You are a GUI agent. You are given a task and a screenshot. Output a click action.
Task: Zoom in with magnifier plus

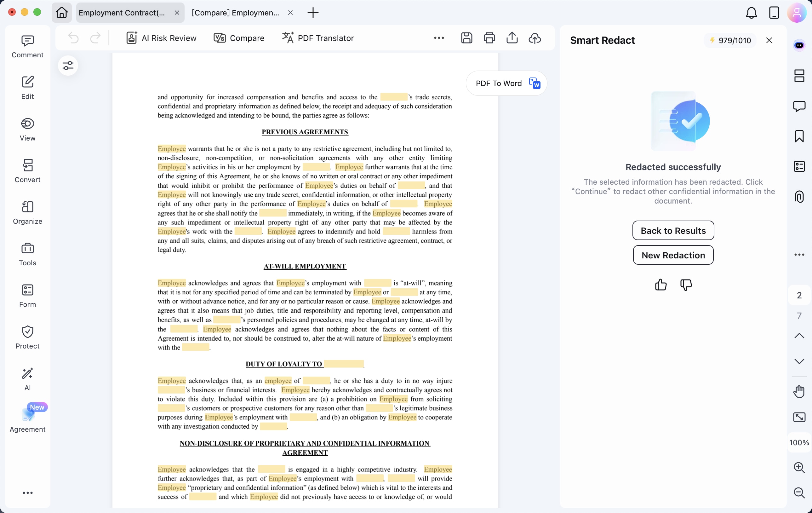(799, 468)
